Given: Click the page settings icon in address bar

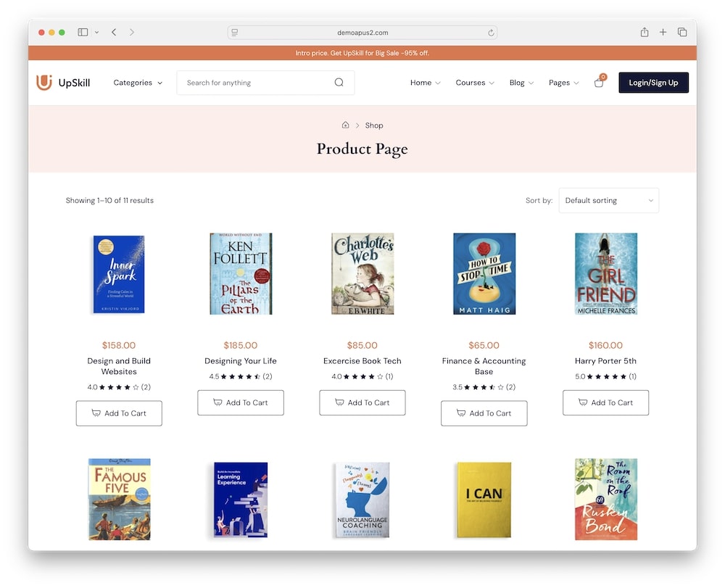Looking at the screenshot, I should [235, 33].
